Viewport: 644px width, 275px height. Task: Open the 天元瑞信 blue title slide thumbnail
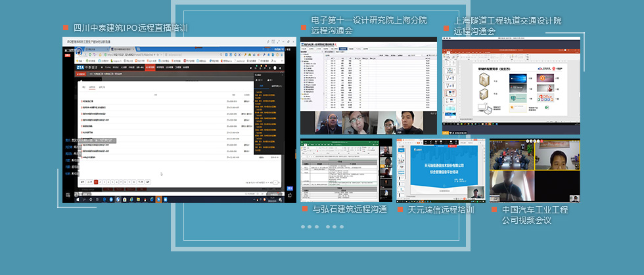point(440,169)
